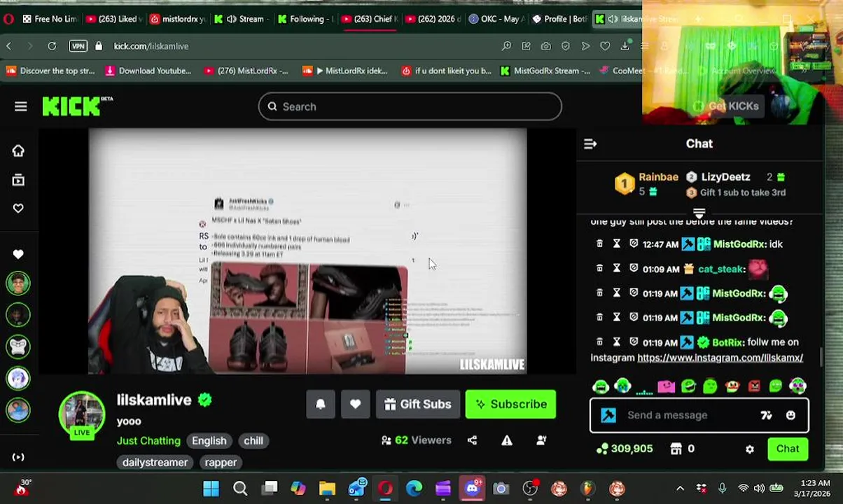Open the emoji picker in message box
The image size is (843, 504).
coord(790,415)
